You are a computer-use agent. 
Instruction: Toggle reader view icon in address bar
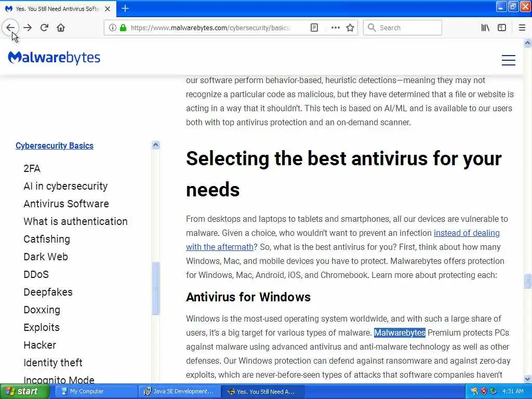coord(314,28)
